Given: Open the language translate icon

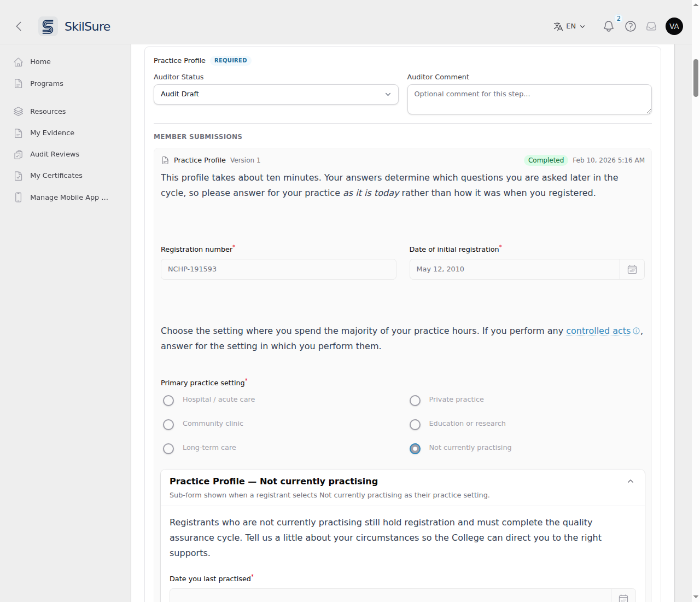Looking at the screenshot, I should 558,26.
